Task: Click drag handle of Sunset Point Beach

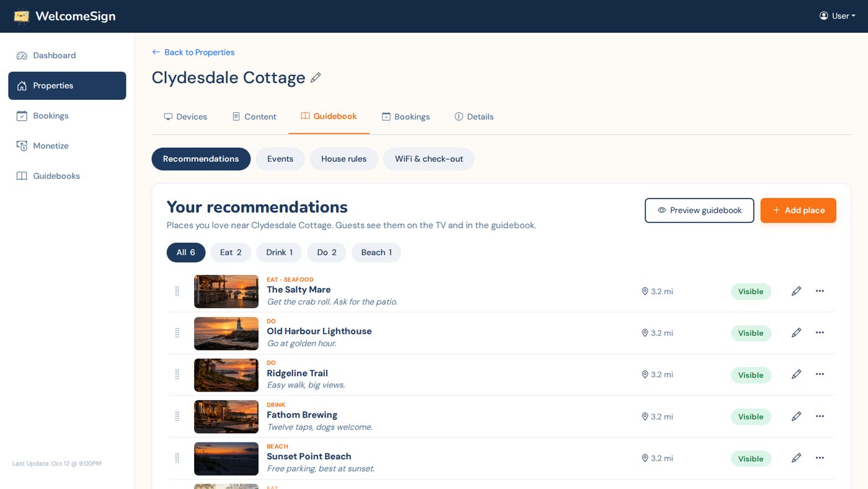Action: (177, 458)
